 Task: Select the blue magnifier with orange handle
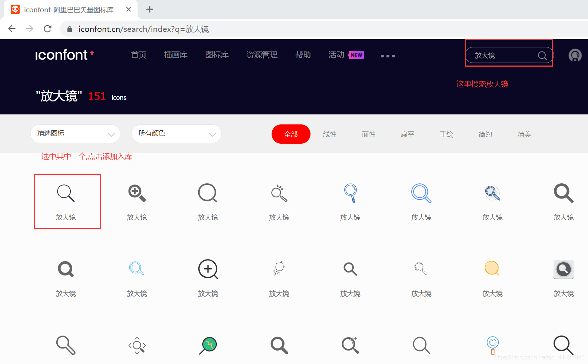click(x=492, y=345)
